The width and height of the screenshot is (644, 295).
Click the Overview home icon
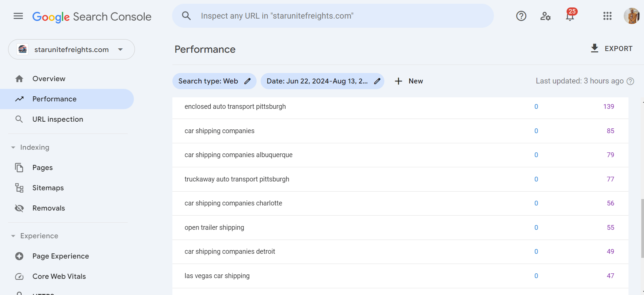(19, 79)
